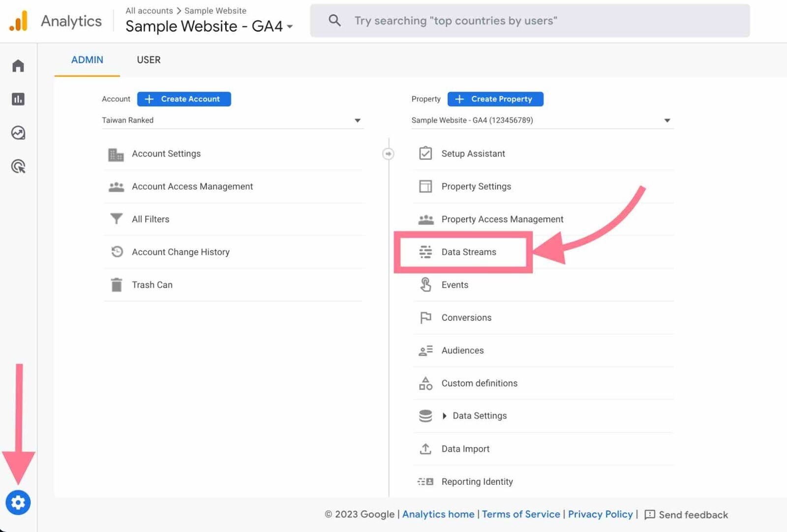Open the Sample Website property dropdown
This screenshot has height=532, width=787.
tap(666, 120)
